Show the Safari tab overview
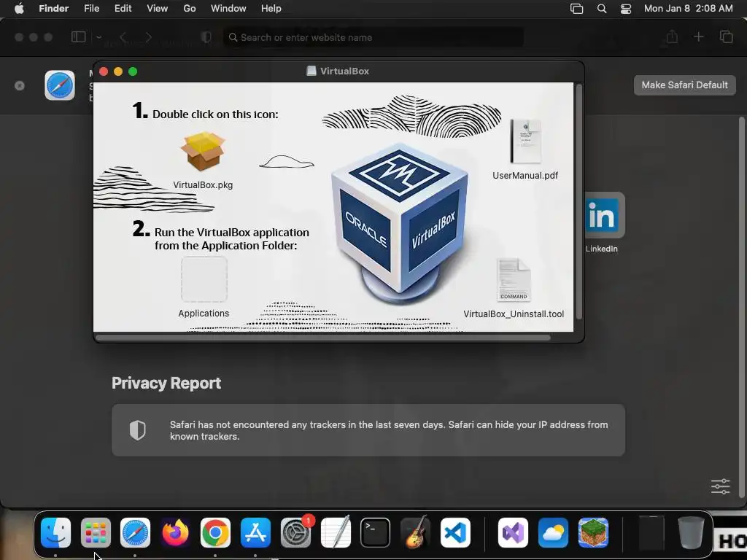747x560 pixels. (x=726, y=37)
